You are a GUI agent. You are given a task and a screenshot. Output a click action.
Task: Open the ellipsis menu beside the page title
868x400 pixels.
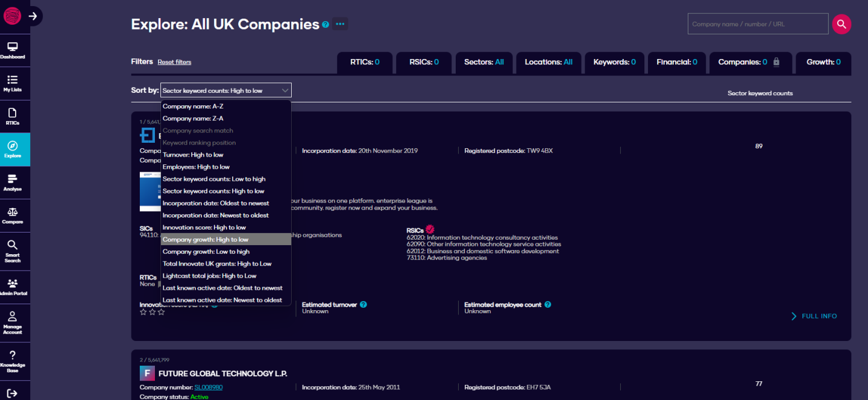[339, 23]
